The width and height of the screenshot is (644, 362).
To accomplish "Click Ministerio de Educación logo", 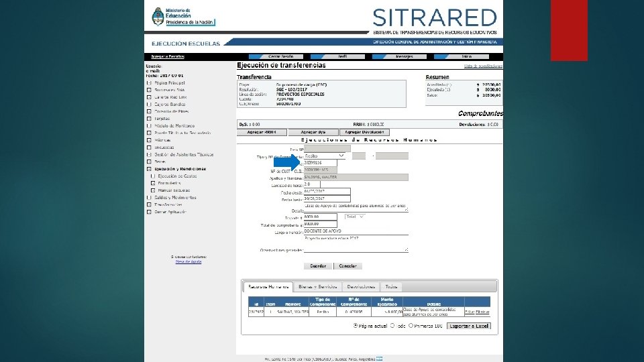I will point(183,16).
